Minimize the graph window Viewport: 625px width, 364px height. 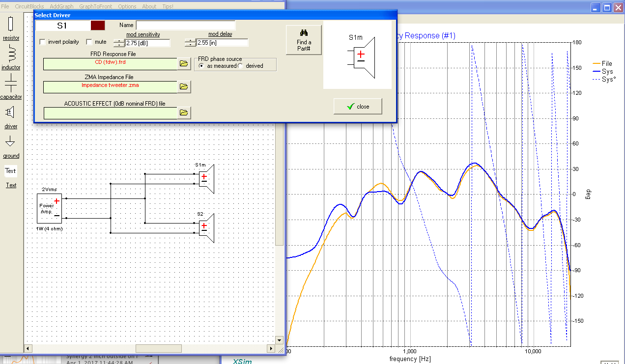tap(596, 8)
